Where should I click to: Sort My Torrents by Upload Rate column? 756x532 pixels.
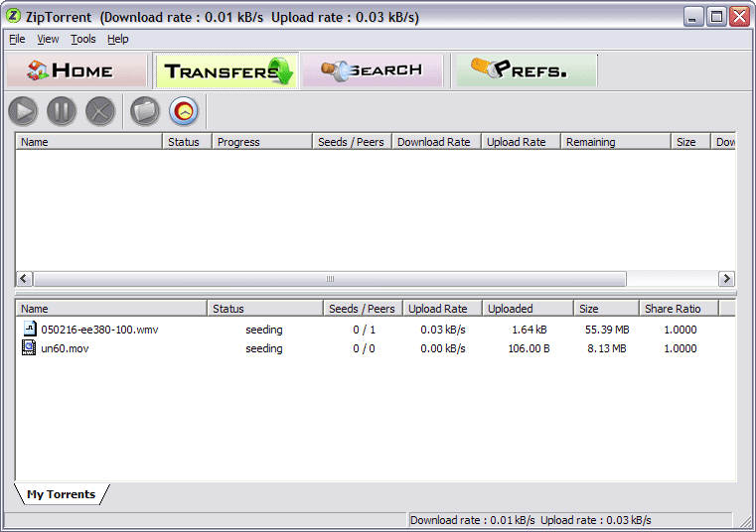pos(443,309)
